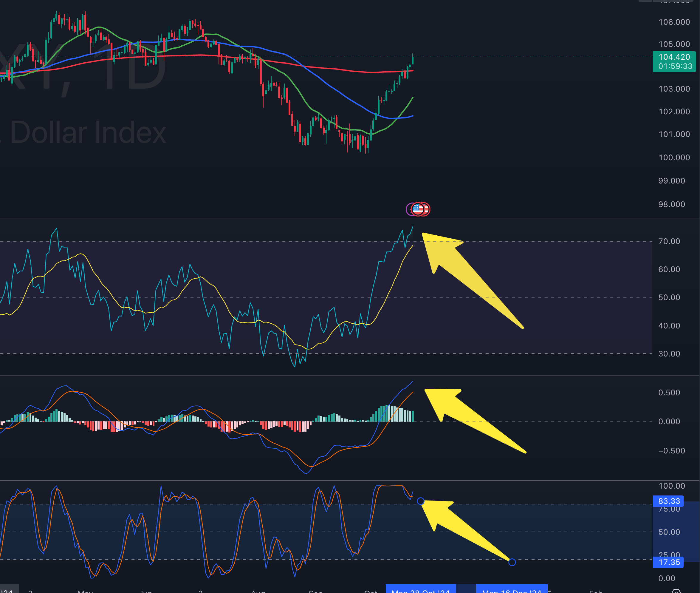The height and width of the screenshot is (593, 700).
Task: Click the hexagon settings icon at bottom right
Action: 676,591
